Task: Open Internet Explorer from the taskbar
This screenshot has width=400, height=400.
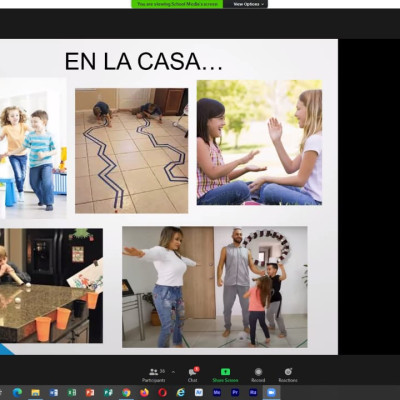Action: (181, 393)
